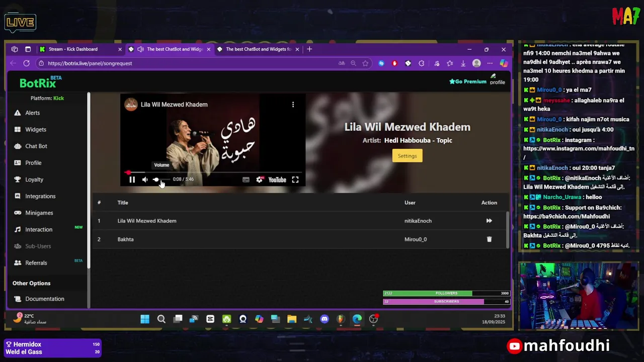Open browser downloads
Viewport: 644px width, 362px height.
463,63
